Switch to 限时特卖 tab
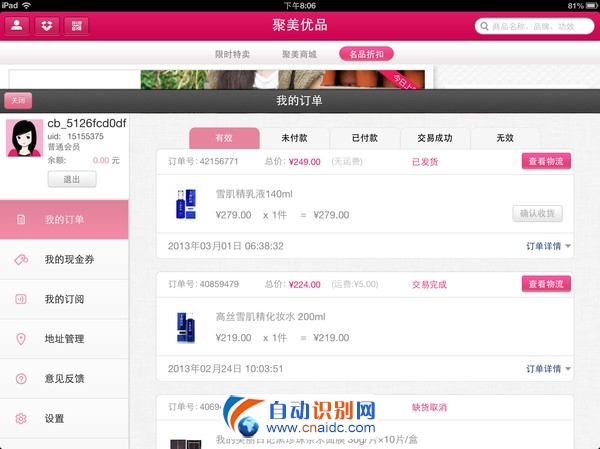 232,54
